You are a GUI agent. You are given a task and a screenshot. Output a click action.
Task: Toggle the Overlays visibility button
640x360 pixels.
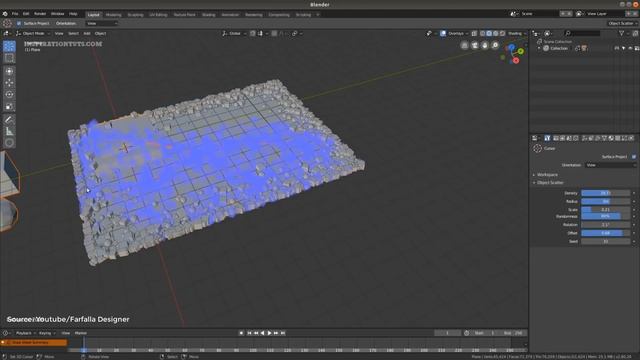[x=443, y=33]
